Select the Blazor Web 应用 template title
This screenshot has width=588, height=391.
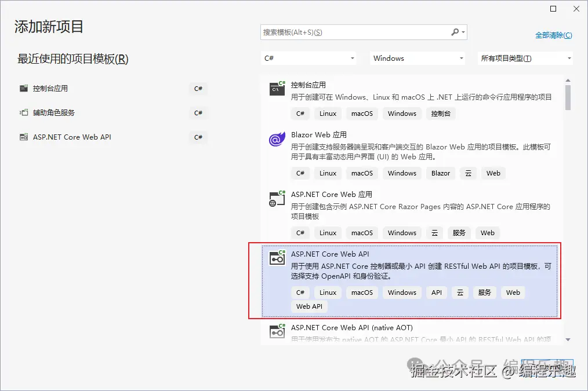click(x=319, y=135)
